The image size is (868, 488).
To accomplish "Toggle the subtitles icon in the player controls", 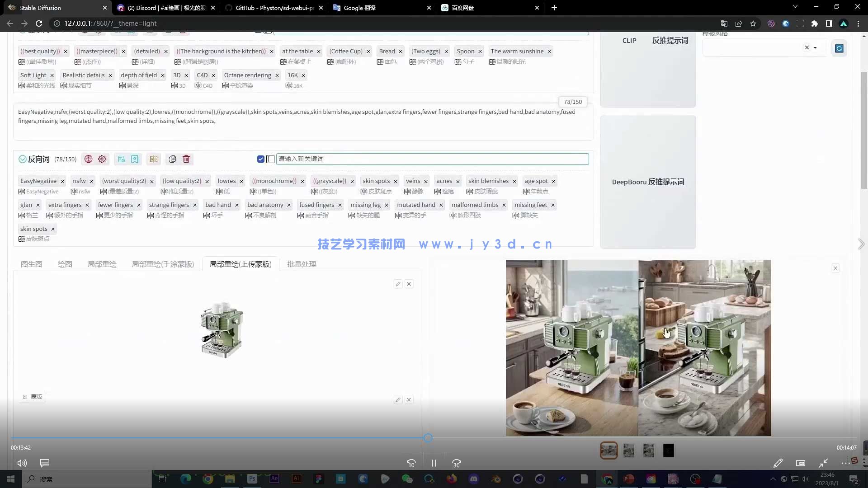I will (x=44, y=463).
